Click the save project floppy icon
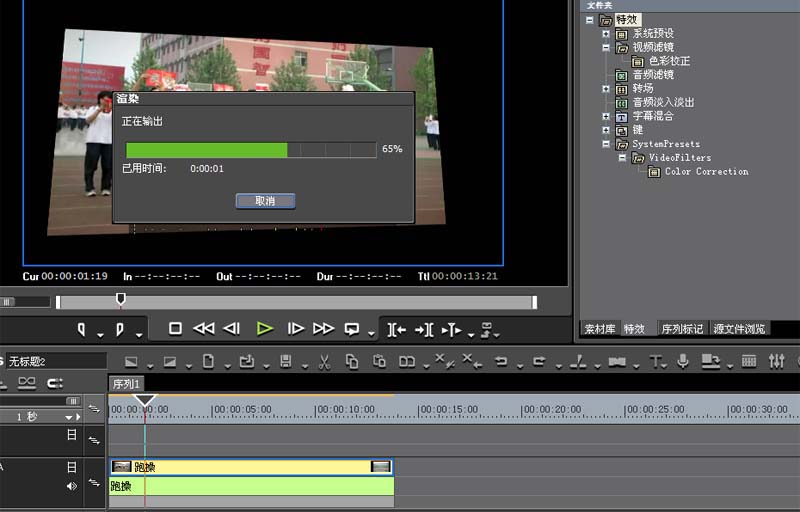The width and height of the screenshot is (800, 512). [286, 361]
